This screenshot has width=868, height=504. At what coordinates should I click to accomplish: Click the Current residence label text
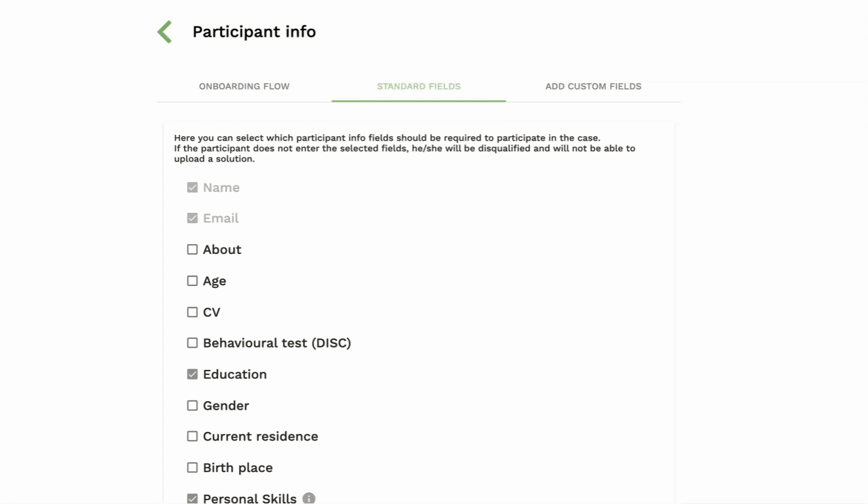pos(261,437)
